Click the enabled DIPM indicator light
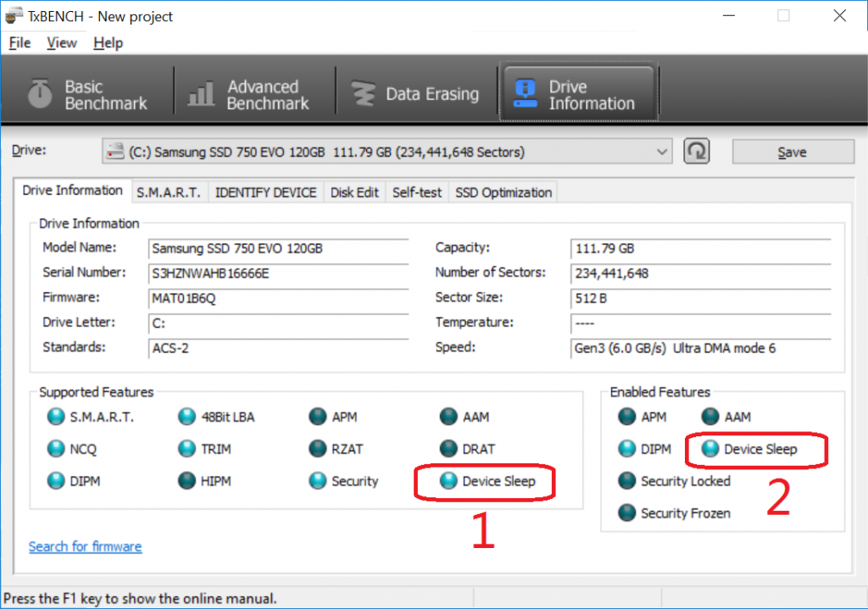This screenshot has height=609, width=868. (x=626, y=449)
